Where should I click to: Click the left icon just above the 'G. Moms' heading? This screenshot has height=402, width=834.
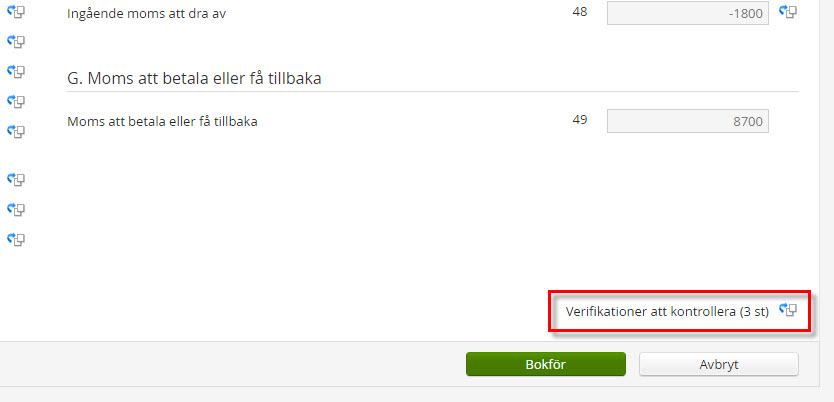pyautogui.click(x=16, y=71)
